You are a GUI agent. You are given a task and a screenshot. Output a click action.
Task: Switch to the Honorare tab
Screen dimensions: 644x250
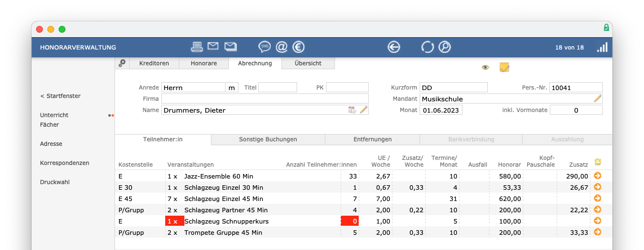click(x=204, y=63)
